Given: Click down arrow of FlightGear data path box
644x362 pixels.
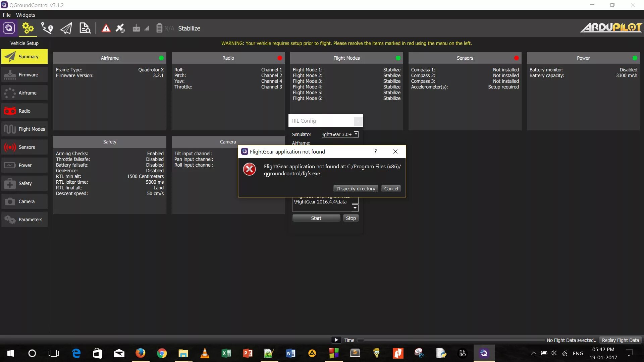Looking at the screenshot, I should (355, 208).
